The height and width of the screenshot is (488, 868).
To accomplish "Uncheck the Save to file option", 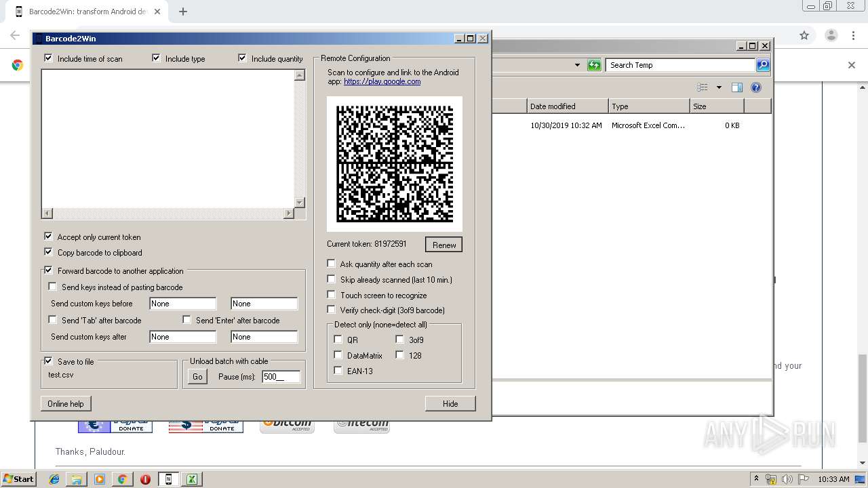I will pos(48,361).
